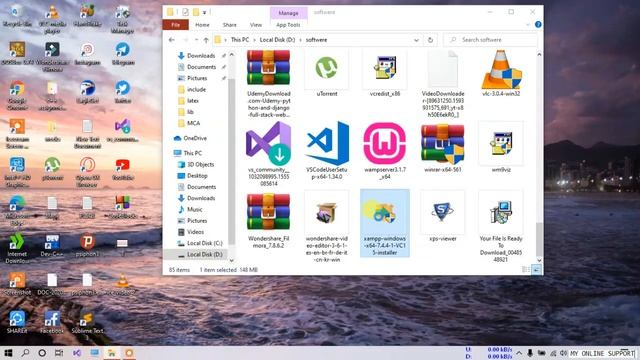Select the Sublime Text 3 desktop shortcut
This screenshot has height=360, width=640.
point(87,326)
